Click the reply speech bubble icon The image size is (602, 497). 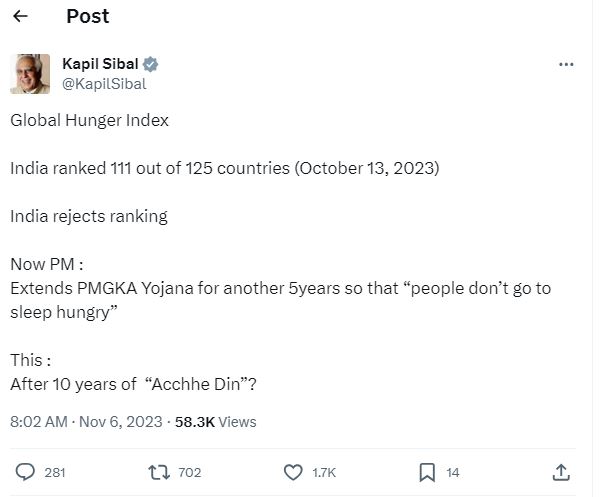point(26,471)
